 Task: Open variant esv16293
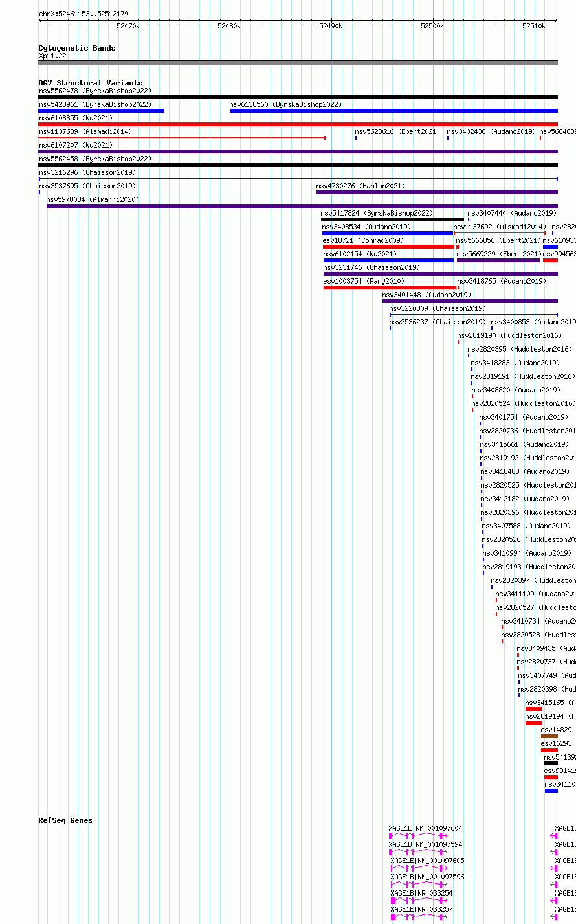pyautogui.click(x=556, y=743)
